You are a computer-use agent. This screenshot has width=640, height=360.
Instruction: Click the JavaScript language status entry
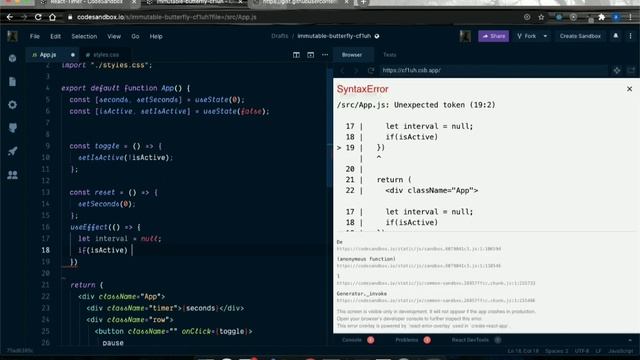click(620, 351)
